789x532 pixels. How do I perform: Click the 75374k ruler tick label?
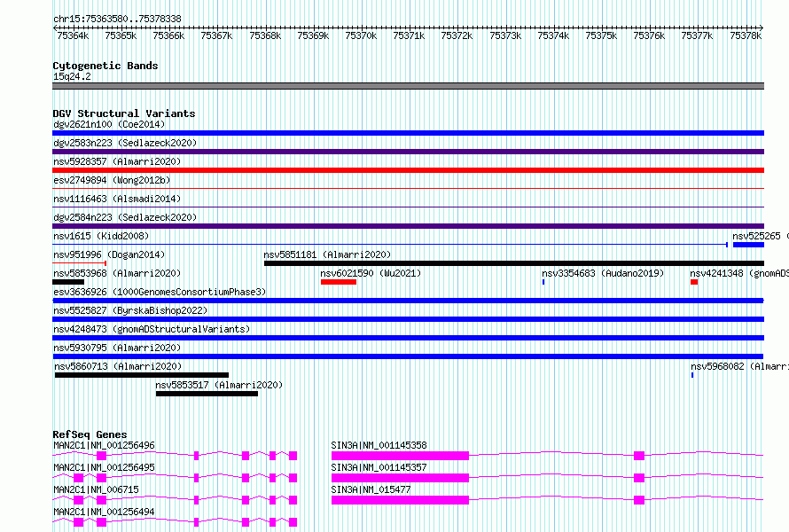click(553, 35)
